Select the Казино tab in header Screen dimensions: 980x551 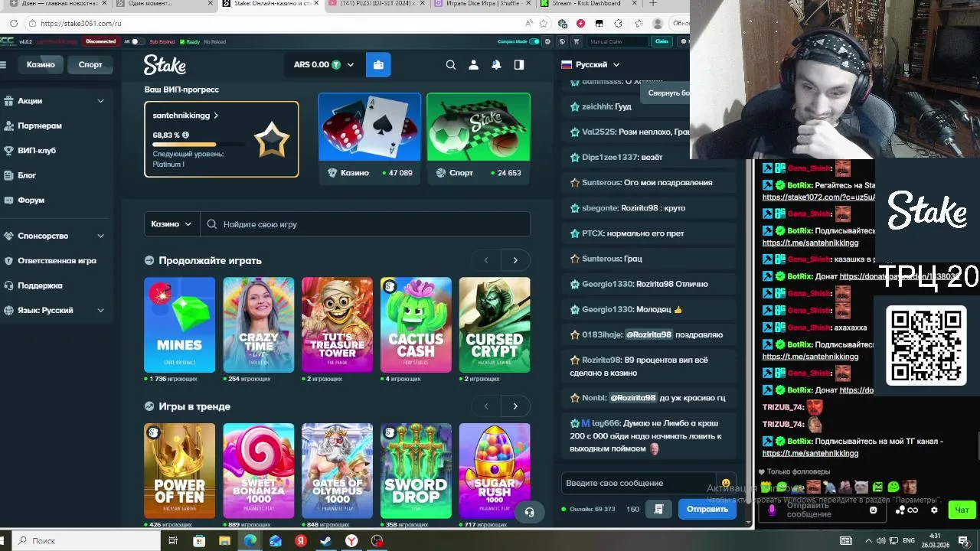point(41,64)
